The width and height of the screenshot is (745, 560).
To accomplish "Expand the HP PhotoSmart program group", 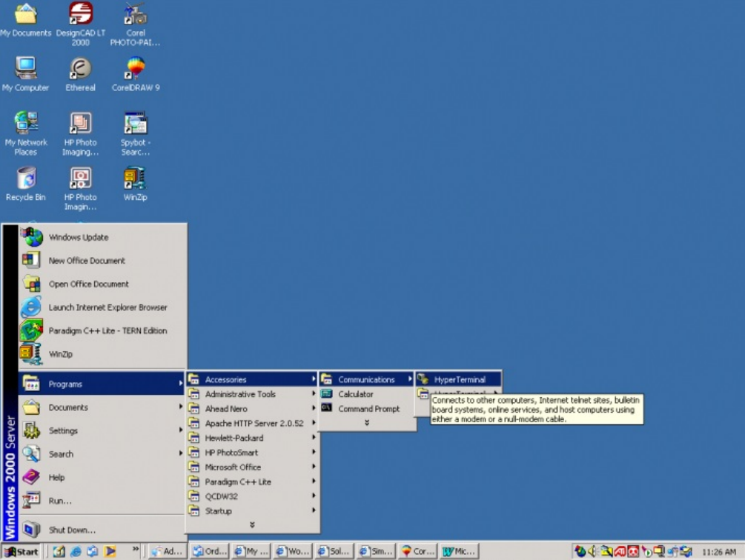I will [x=252, y=453].
